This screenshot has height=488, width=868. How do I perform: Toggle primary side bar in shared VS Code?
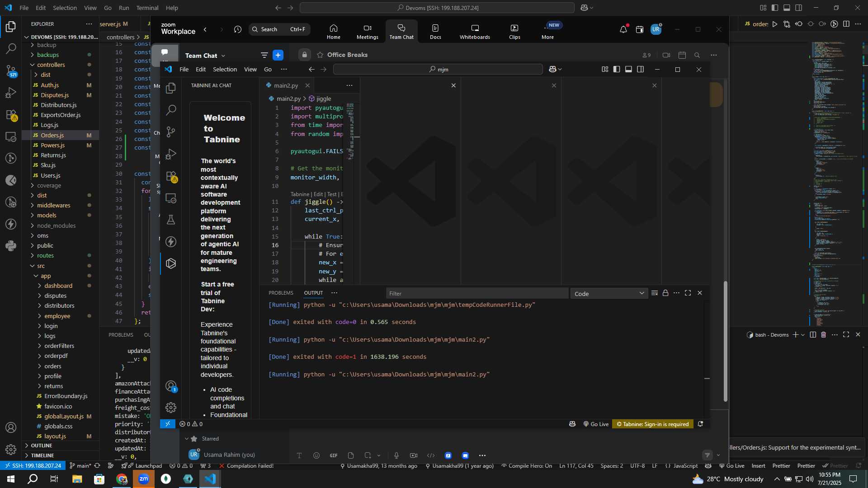tap(617, 69)
